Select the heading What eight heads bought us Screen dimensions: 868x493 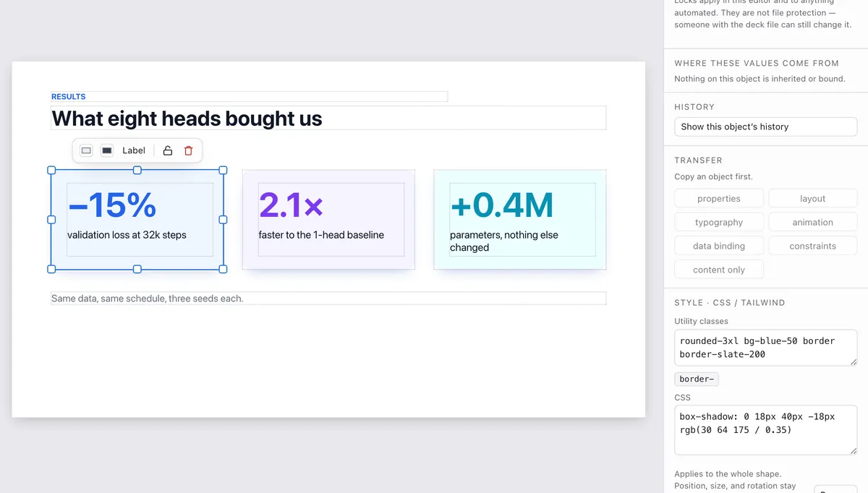(x=187, y=118)
